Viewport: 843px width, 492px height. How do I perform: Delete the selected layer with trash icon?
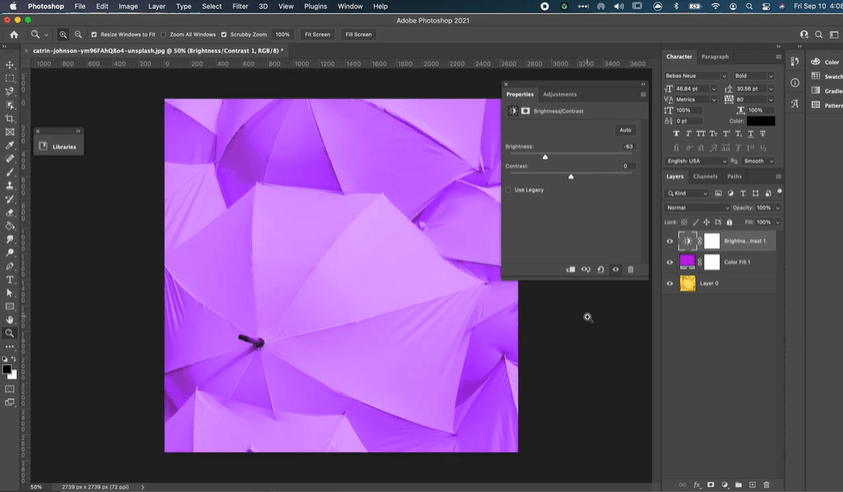coord(767,484)
